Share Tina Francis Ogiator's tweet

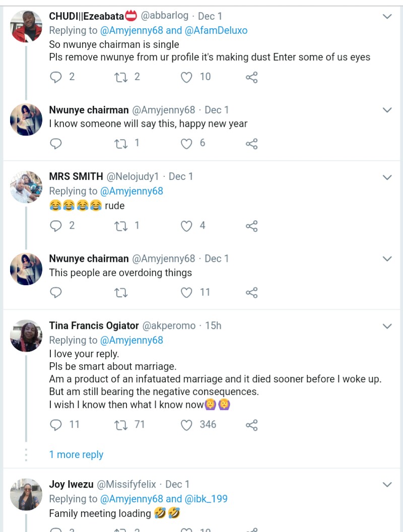pos(251,425)
